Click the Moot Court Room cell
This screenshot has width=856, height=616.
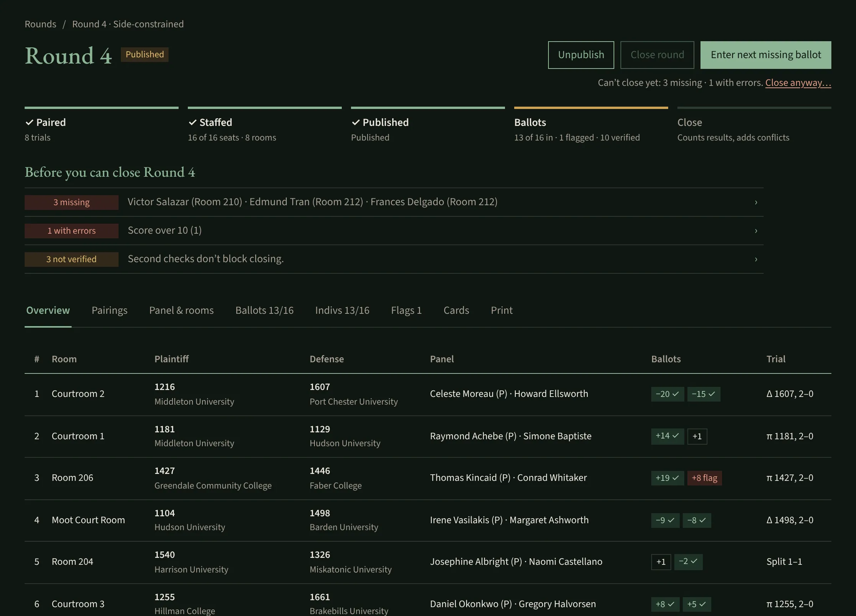click(88, 520)
